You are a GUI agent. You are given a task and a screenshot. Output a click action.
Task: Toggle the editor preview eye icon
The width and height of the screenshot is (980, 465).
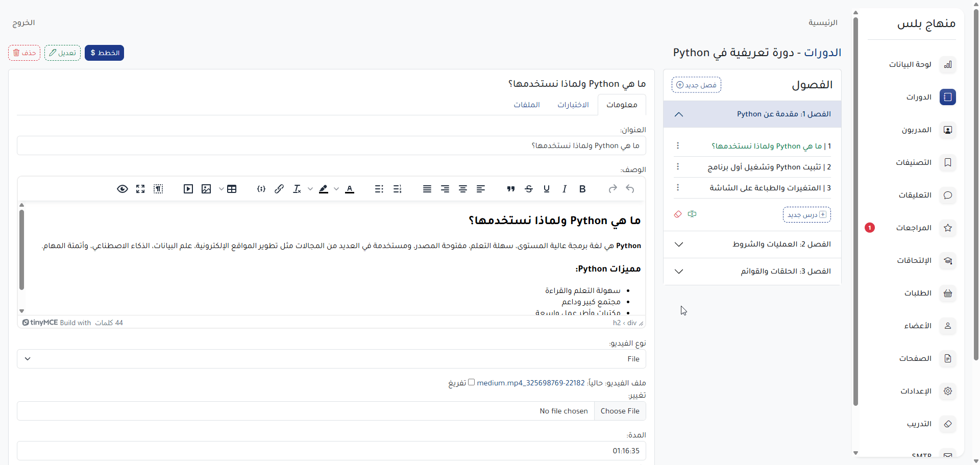[x=122, y=189]
